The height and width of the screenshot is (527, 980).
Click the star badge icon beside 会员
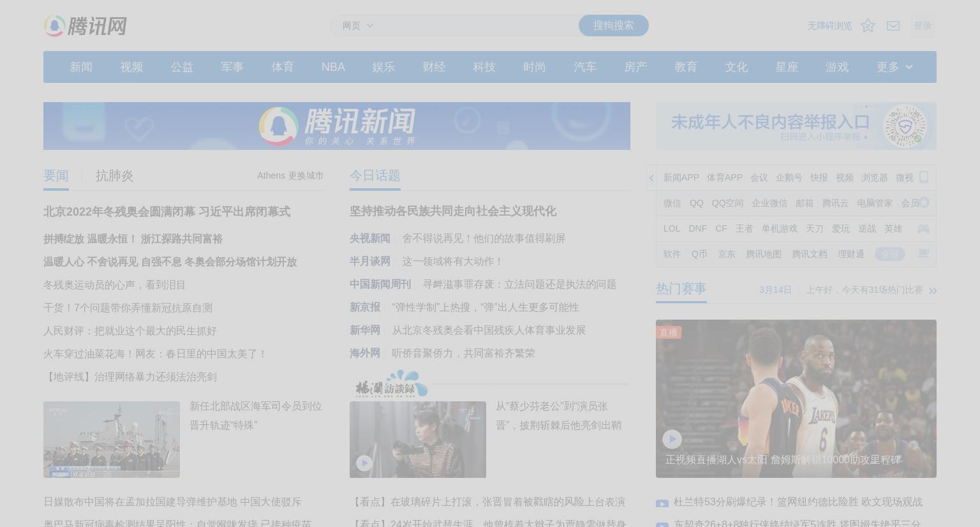click(924, 203)
